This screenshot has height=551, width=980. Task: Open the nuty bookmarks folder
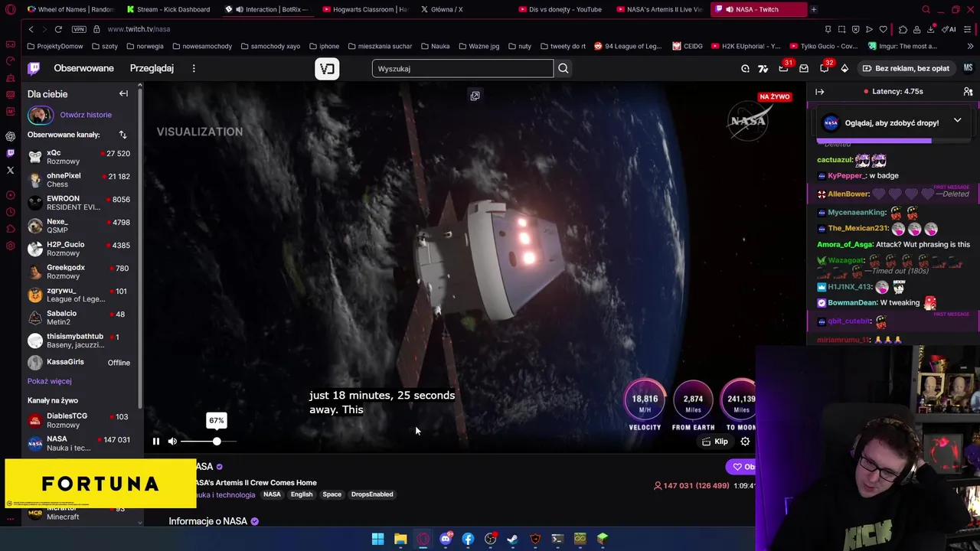click(x=519, y=46)
